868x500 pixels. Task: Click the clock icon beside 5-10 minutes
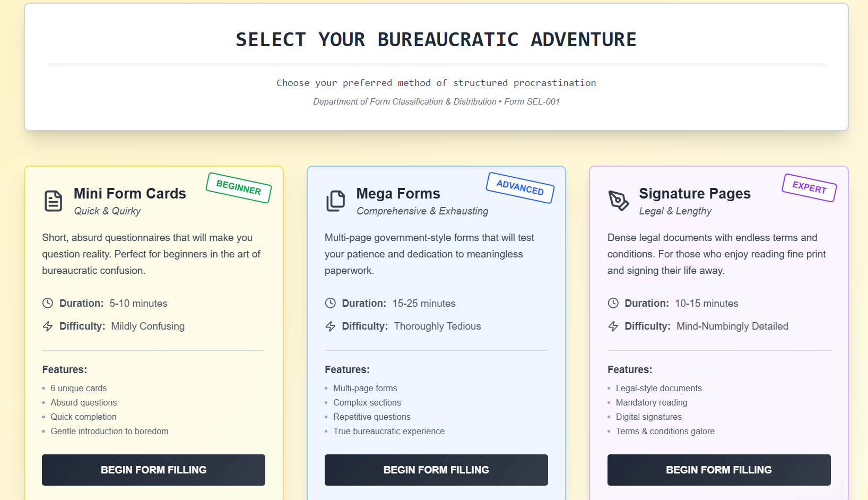click(48, 303)
